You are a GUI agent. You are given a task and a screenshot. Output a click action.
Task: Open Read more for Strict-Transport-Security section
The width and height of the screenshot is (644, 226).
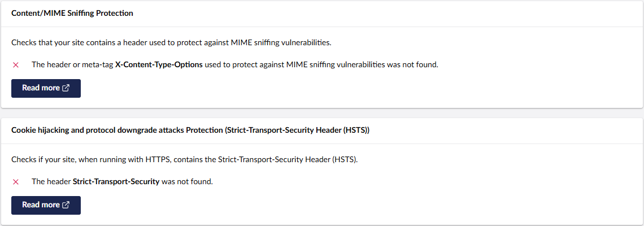(46, 205)
